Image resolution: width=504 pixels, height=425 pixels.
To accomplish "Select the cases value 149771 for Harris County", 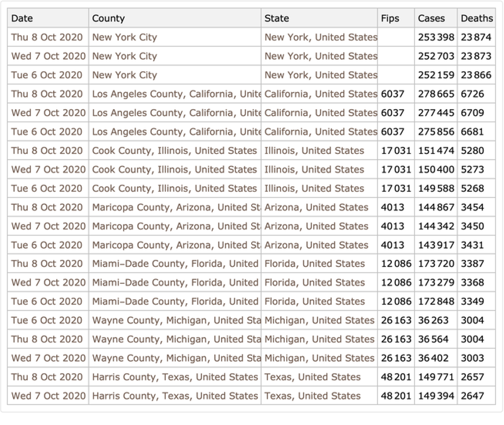I will 436,377.
